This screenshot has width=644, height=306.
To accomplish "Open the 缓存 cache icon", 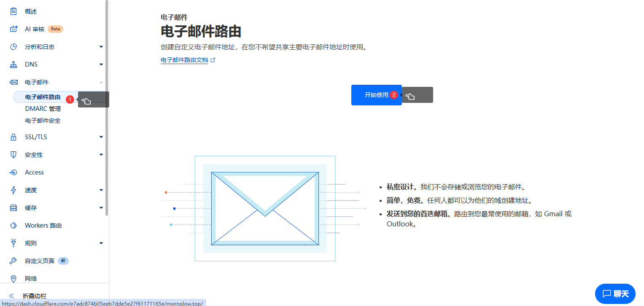I will (x=13, y=207).
